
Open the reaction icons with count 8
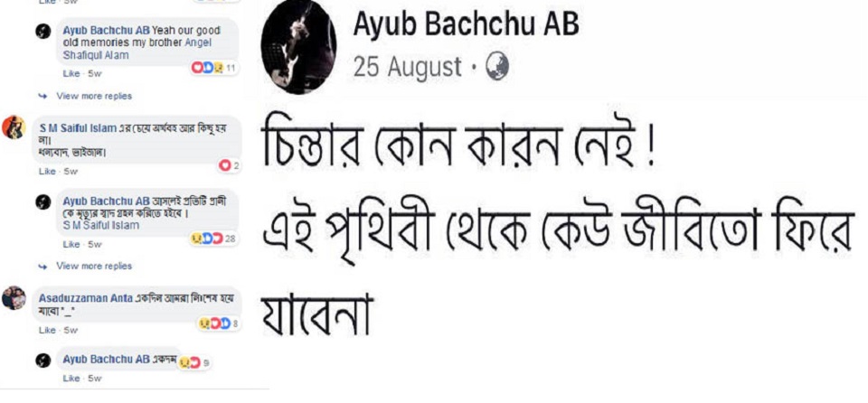click(218, 323)
